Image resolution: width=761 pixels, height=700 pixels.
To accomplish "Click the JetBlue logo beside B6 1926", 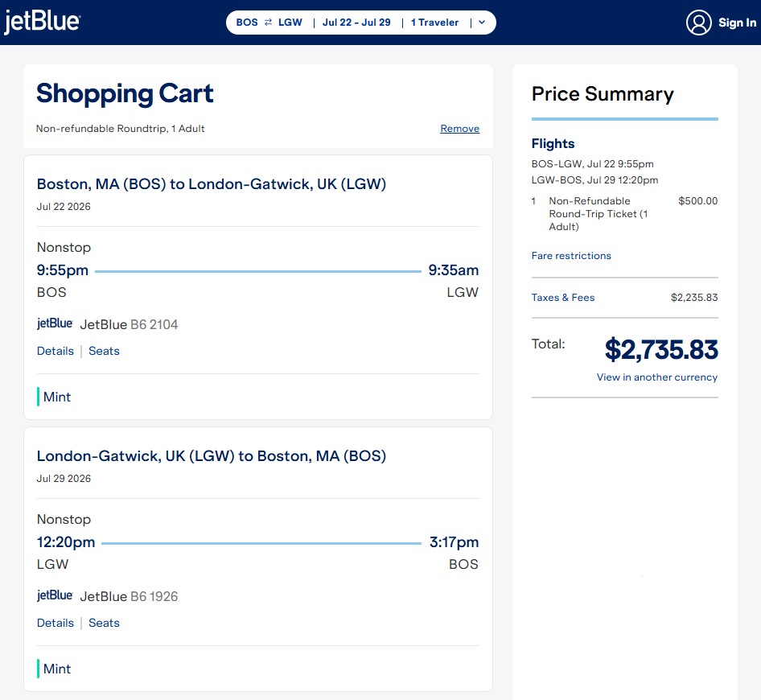I will (55, 595).
